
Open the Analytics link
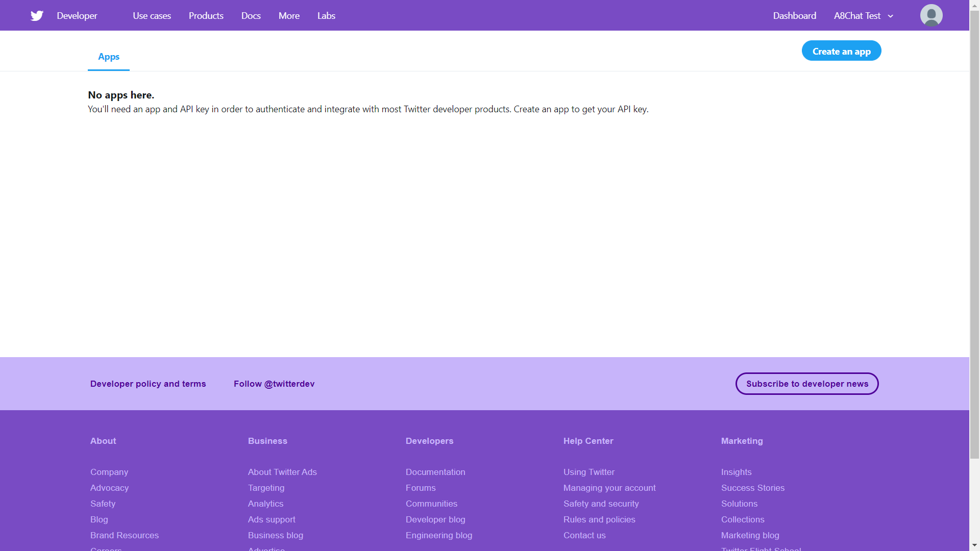point(265,504)
